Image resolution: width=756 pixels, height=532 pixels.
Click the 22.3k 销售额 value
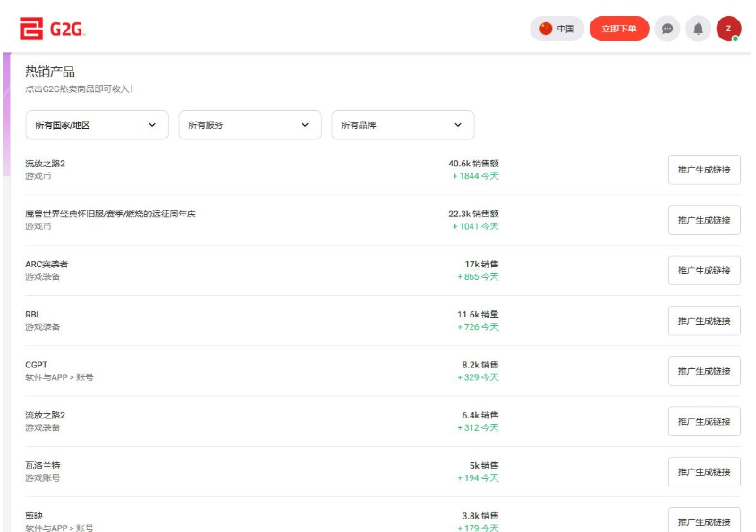point(473,214)
